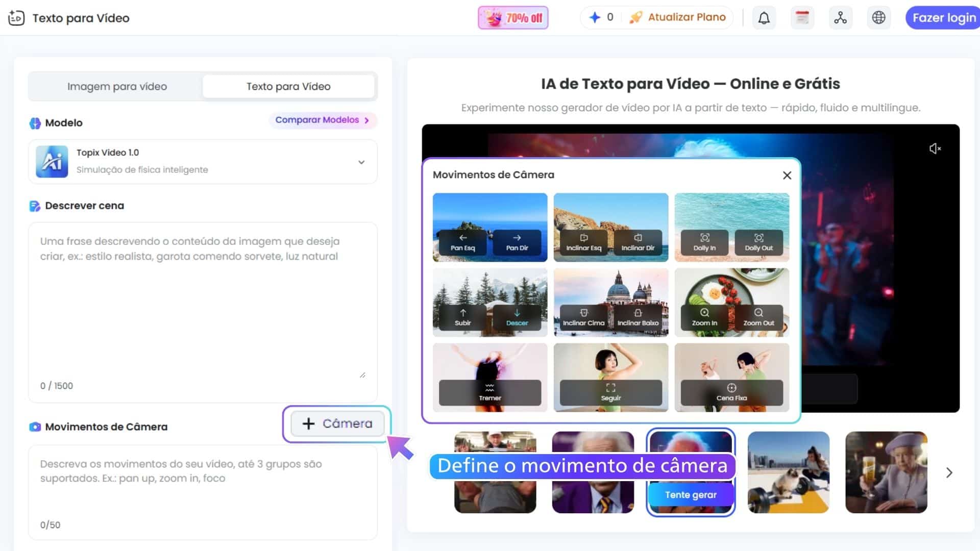This screenshot has width=980, height=551.
Task: Apply the Tremer shake effect
Action: pos(489,394)
